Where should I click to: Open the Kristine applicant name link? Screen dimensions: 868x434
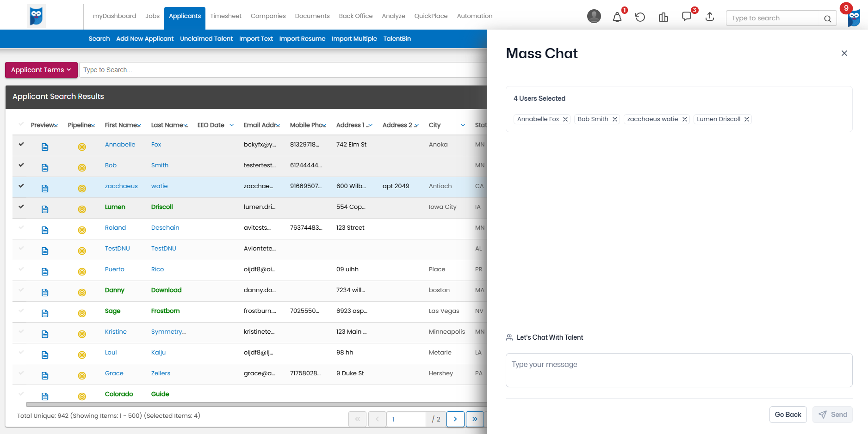click(x=116, y=332)
